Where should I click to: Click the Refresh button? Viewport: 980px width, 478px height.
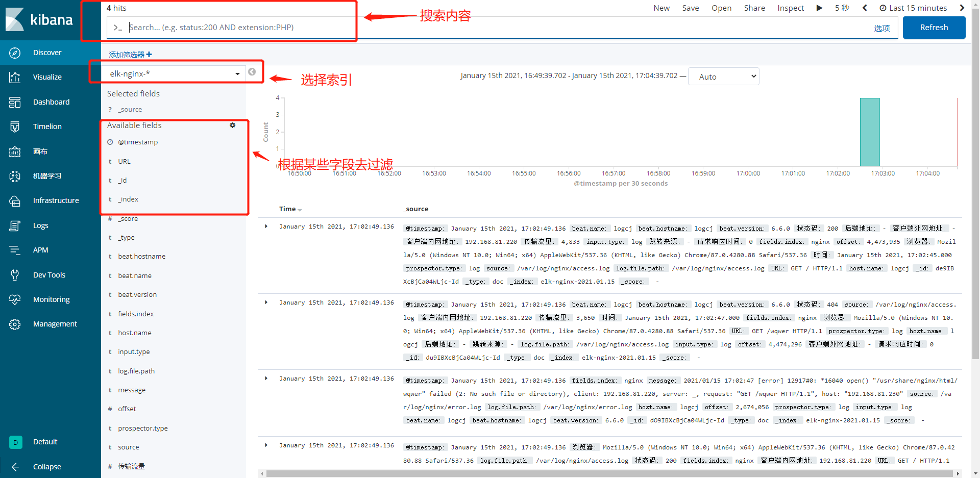(x=934, y=27)
